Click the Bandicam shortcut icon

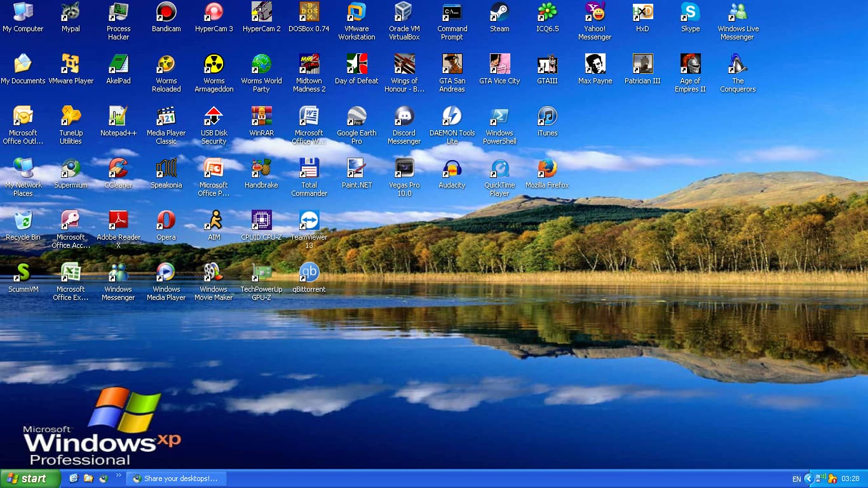(166, 13)
